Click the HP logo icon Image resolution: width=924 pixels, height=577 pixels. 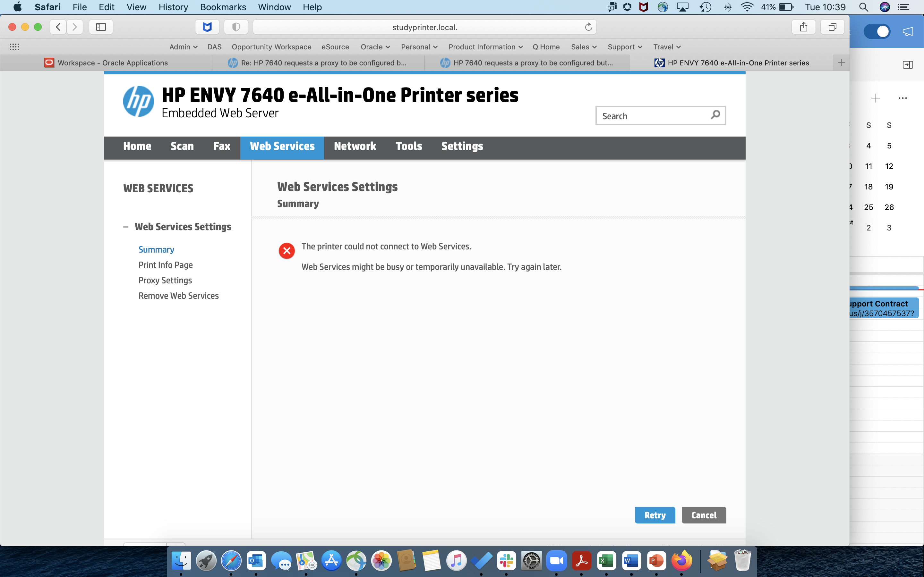pos(138,102)
